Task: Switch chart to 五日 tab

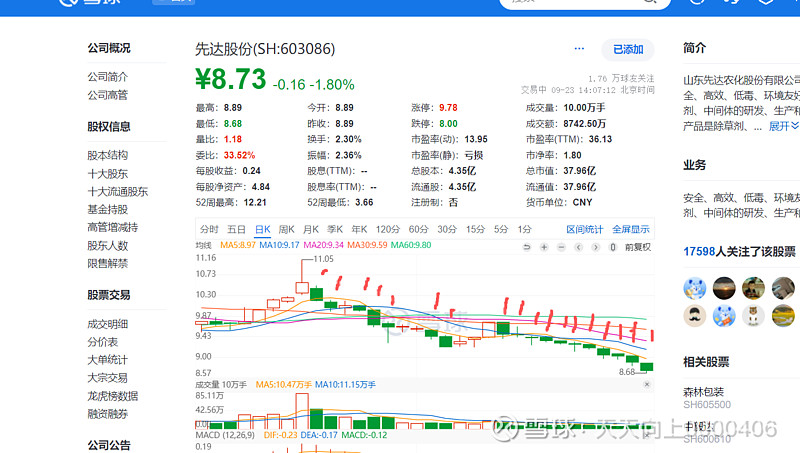Action: click(x=236, y=230)
